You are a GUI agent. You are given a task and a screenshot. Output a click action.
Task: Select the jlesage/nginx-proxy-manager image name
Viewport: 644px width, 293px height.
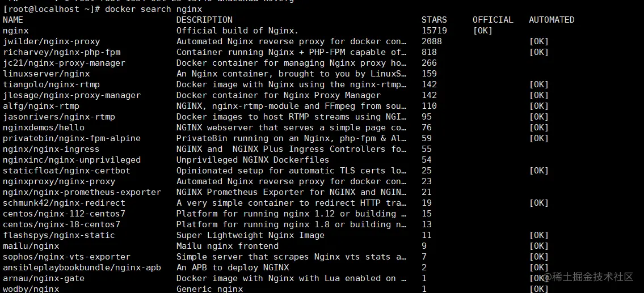pyautogui.click(x=72, y=95)
